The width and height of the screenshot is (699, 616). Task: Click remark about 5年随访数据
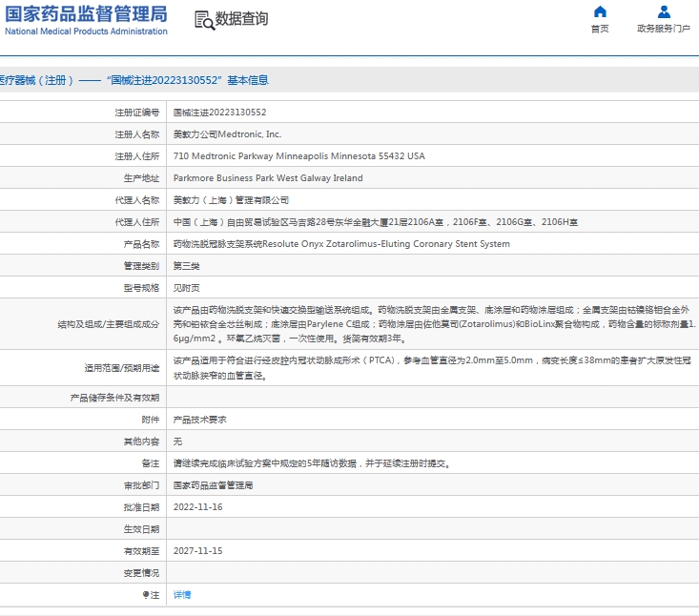point(313,463)
